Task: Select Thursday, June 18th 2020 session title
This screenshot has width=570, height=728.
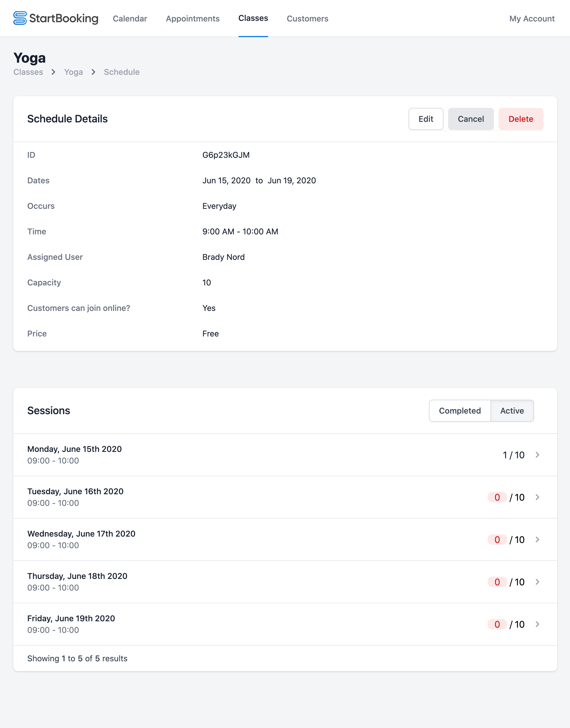Action: click(77, 576)
